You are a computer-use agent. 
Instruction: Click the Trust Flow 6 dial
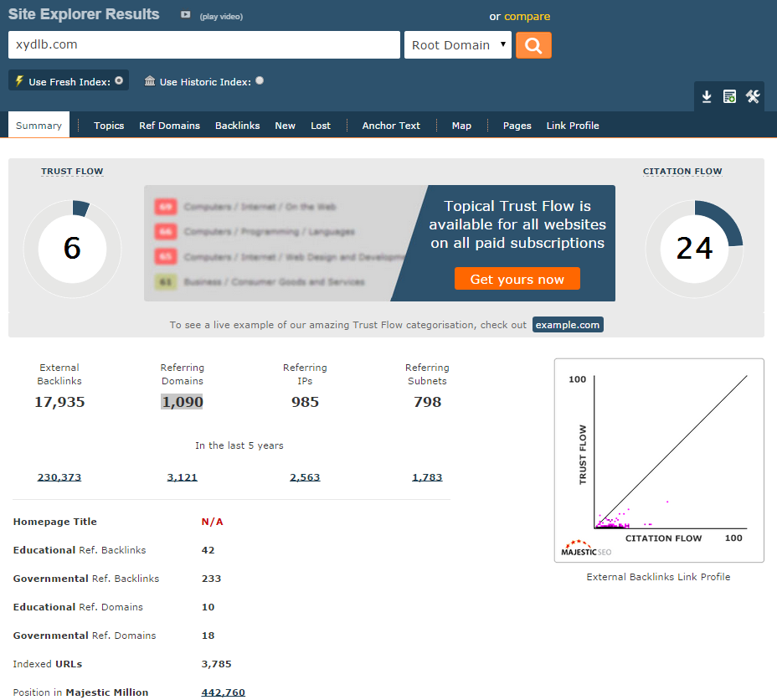72,249
